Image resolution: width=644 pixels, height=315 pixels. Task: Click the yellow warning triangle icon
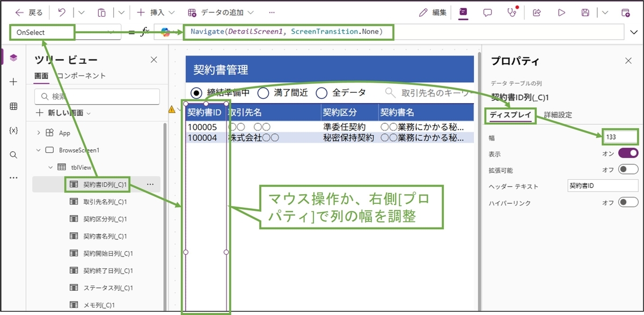[x=172, y=109]
